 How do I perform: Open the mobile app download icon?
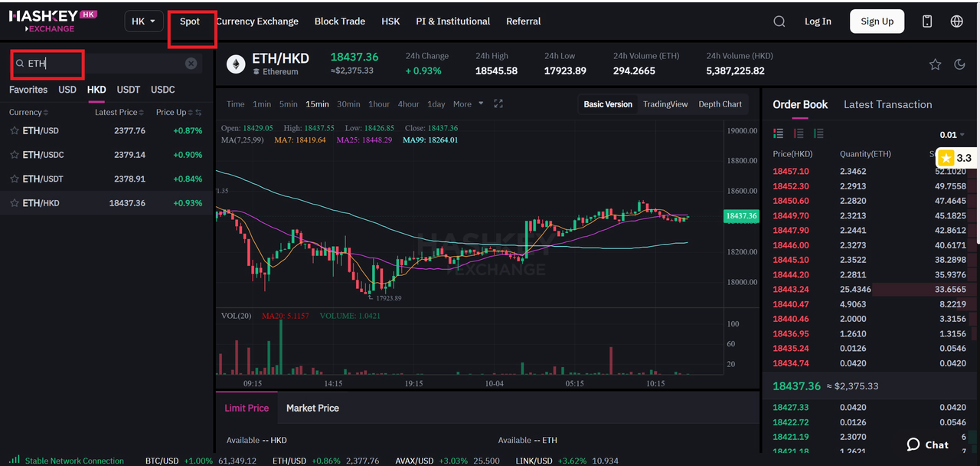927,21
